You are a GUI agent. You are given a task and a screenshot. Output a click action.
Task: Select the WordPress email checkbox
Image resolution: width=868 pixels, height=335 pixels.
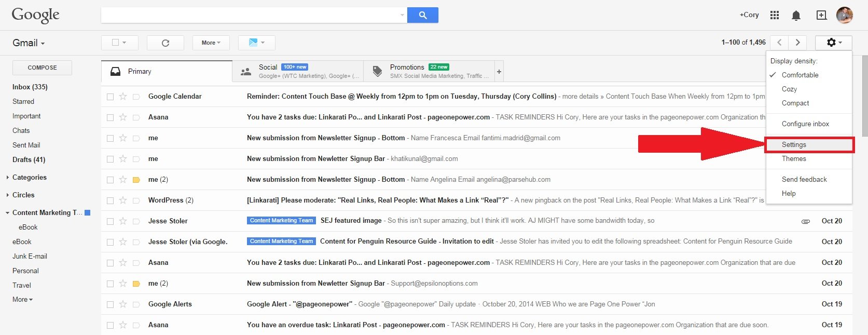pyautogui.click(x=110, y=200)
